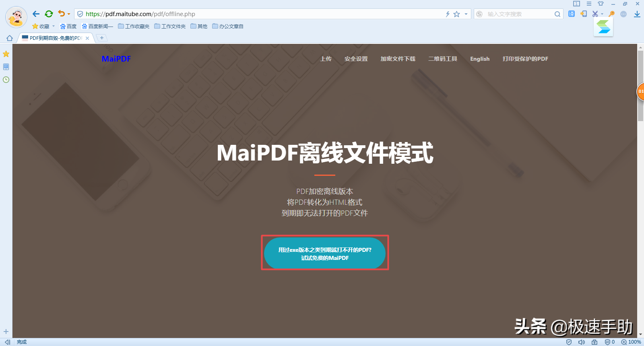
Task: Bookmark page with the star icon in address bar
Action: pyautogui.click(x=456, y=14)
